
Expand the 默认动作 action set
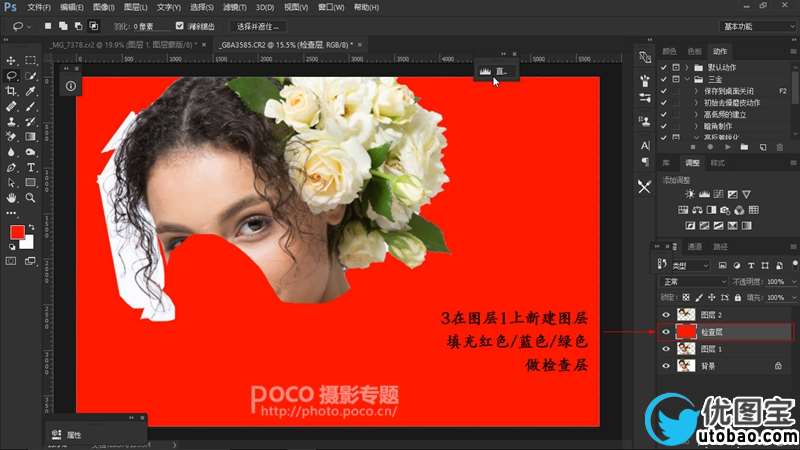tap(685, 66)
